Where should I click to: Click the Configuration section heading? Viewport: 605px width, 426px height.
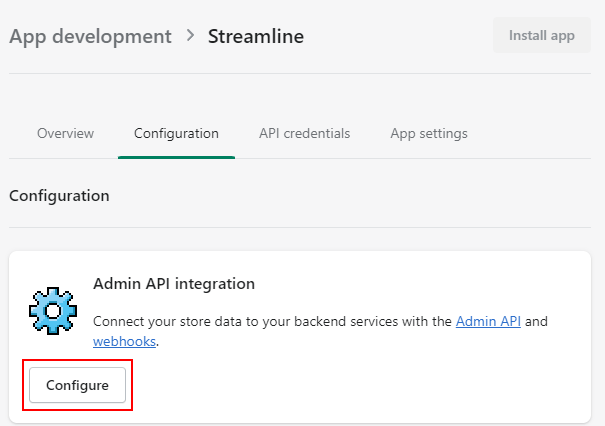click(x=59, y=196)
